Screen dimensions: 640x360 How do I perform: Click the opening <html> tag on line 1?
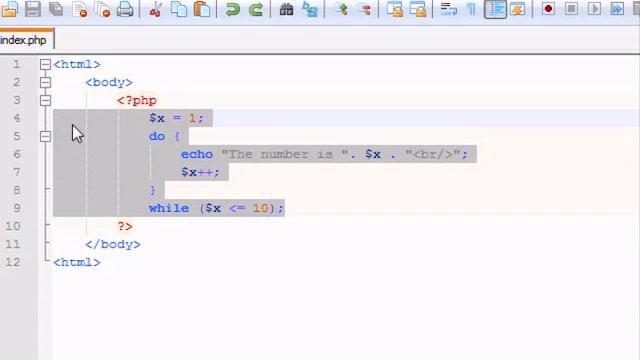[77, 64]
